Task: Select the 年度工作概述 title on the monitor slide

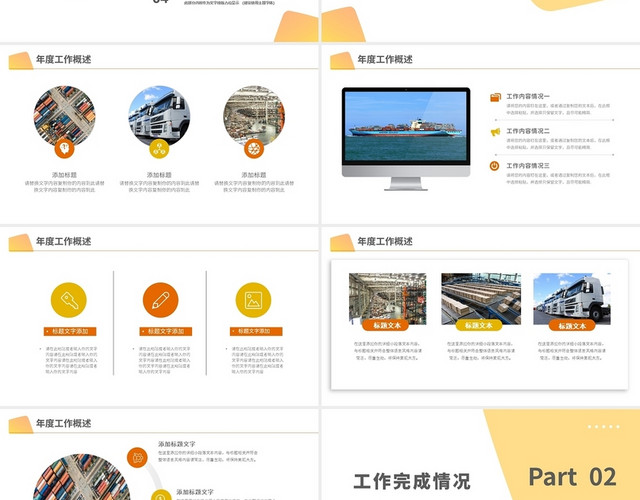Action: click(x=385, y=60)
